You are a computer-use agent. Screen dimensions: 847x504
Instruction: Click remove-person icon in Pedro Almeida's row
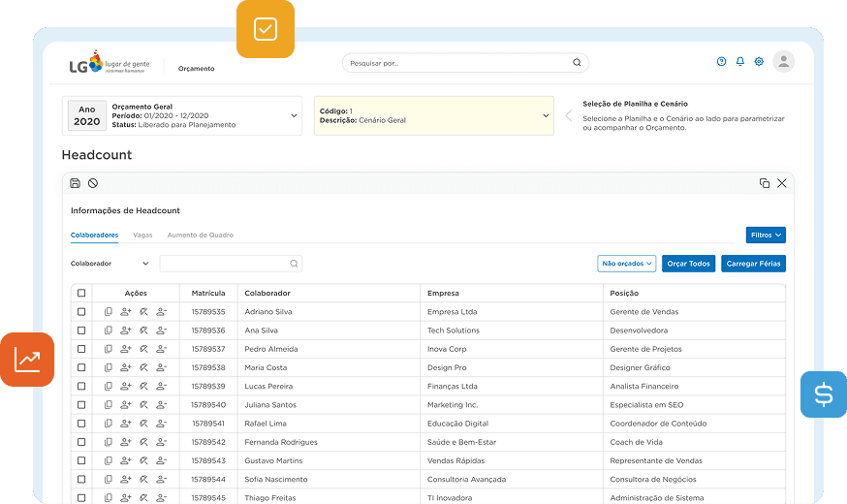click(161, 349)
